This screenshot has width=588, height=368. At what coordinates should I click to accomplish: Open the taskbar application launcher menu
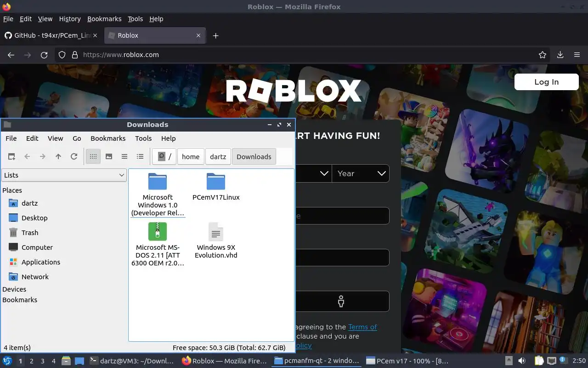point(7,361)
